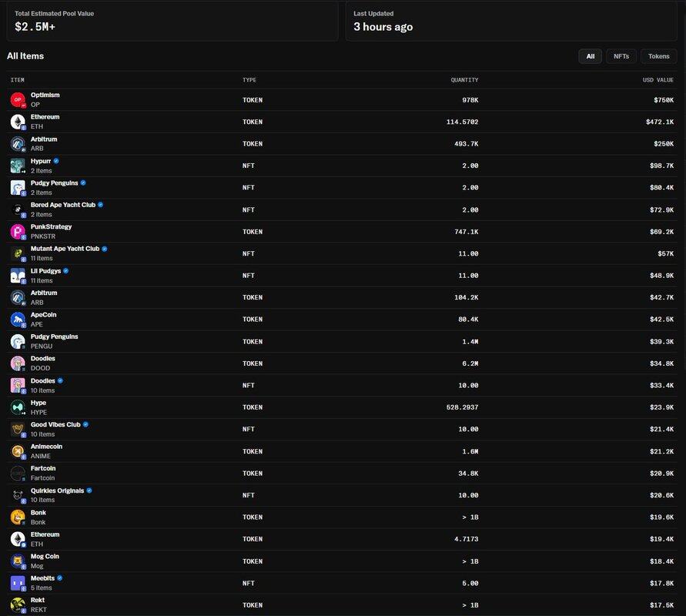Click the Optimism OP token icon

[18, 100]
